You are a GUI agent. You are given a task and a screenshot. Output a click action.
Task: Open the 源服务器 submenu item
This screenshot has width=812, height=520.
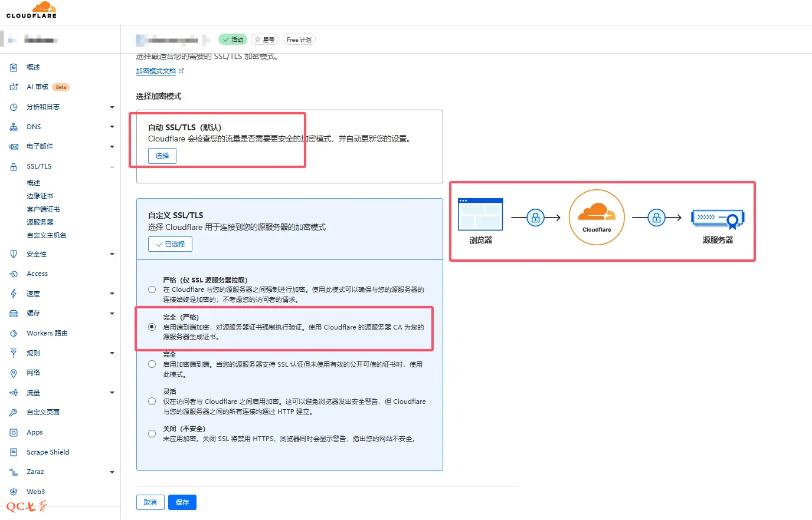click(40, 222)
